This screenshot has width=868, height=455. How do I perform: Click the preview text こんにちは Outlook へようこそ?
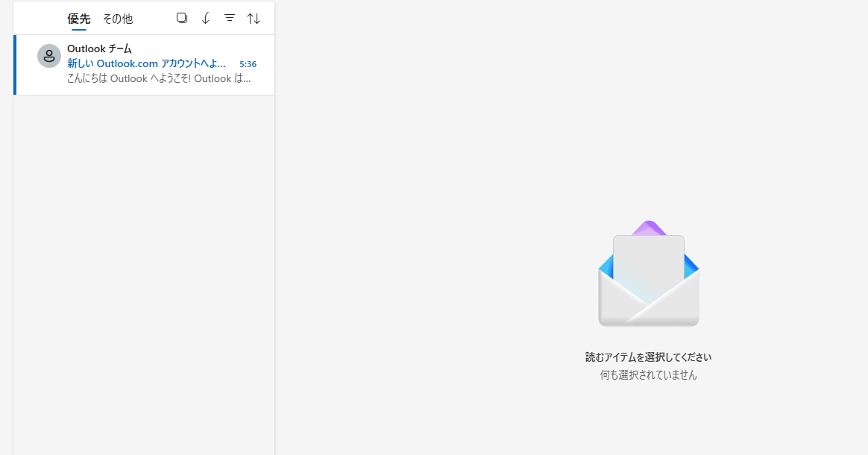(x=159, y=78)
